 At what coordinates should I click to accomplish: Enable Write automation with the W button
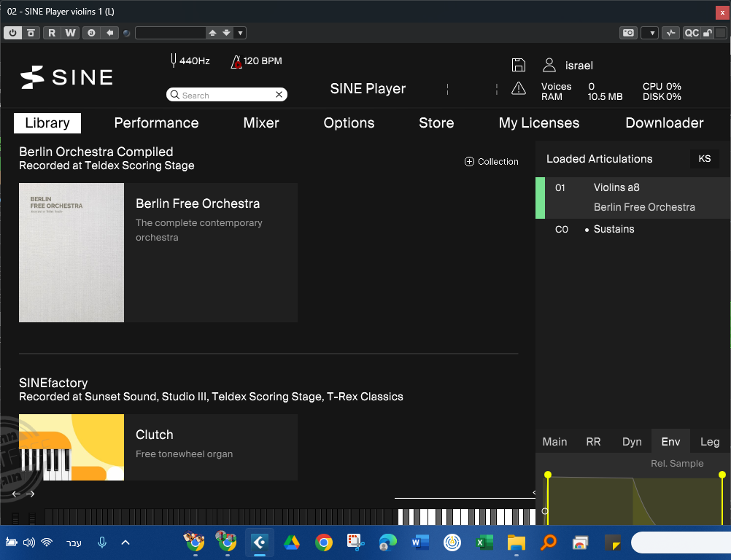pos(70,33)
